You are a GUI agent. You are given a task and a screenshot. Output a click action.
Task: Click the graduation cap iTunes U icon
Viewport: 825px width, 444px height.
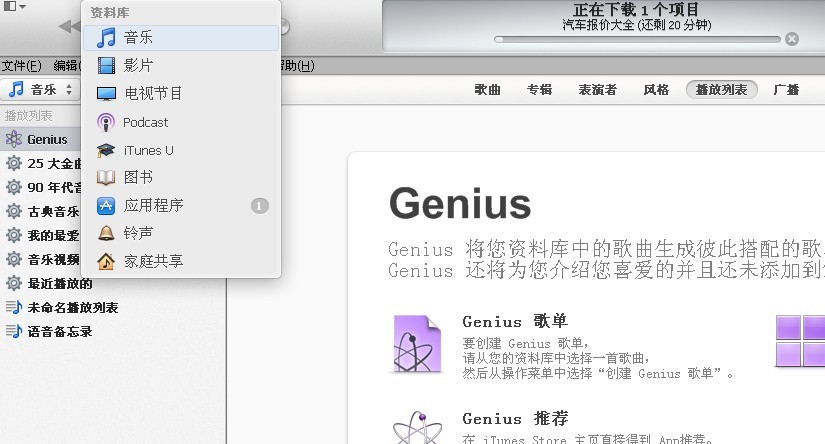coord(106,150)
